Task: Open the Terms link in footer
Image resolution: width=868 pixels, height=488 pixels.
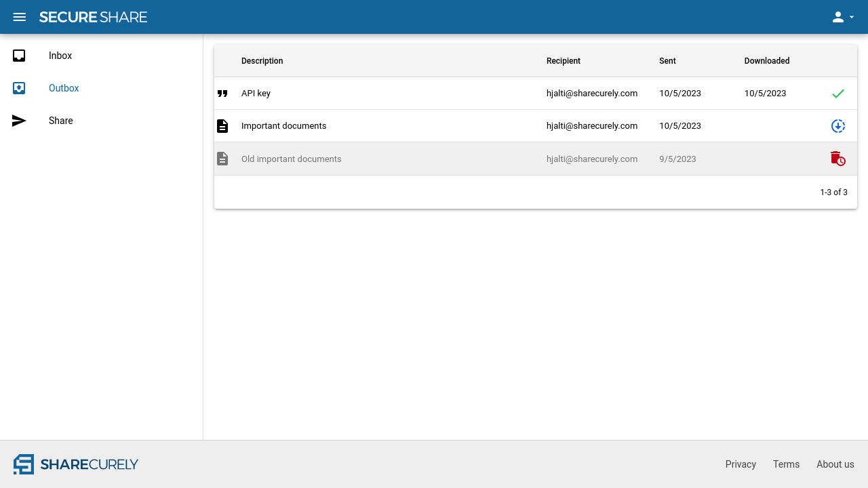Action: [x=786, y=464]
